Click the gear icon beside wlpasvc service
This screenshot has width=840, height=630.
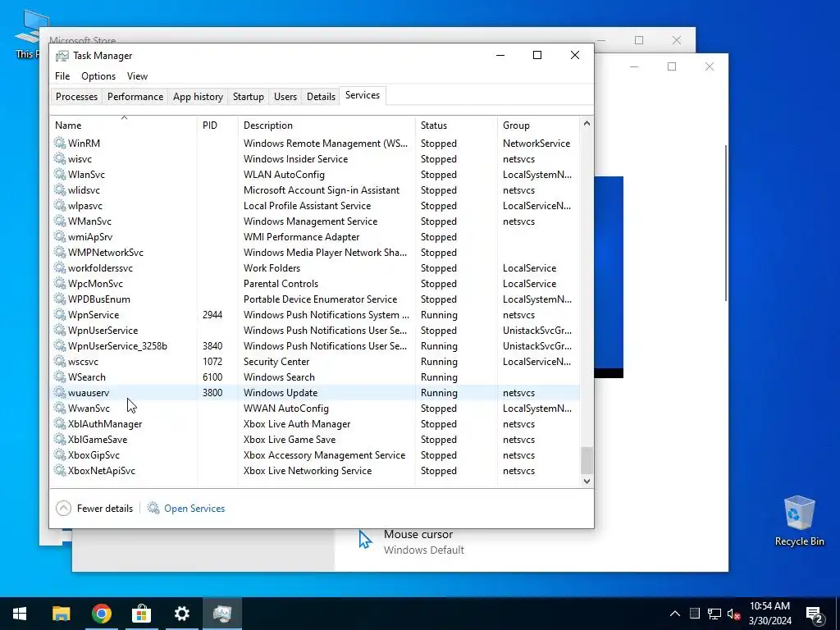click(x=60, y=205)
